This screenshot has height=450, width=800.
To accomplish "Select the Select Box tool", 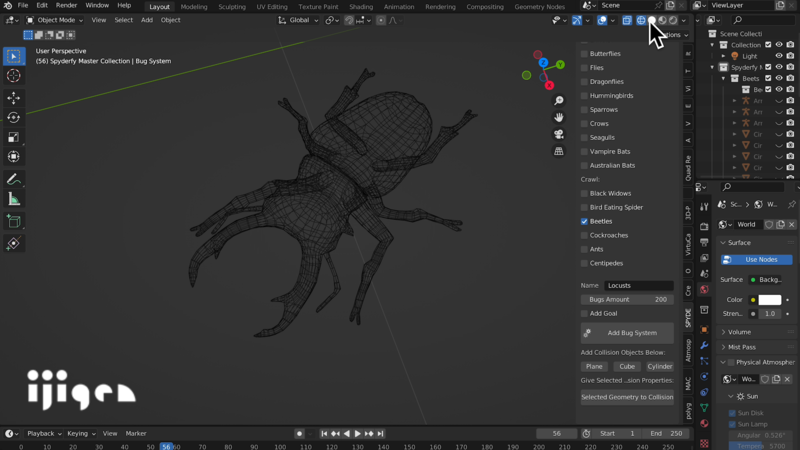I will (x=14, y=56).
